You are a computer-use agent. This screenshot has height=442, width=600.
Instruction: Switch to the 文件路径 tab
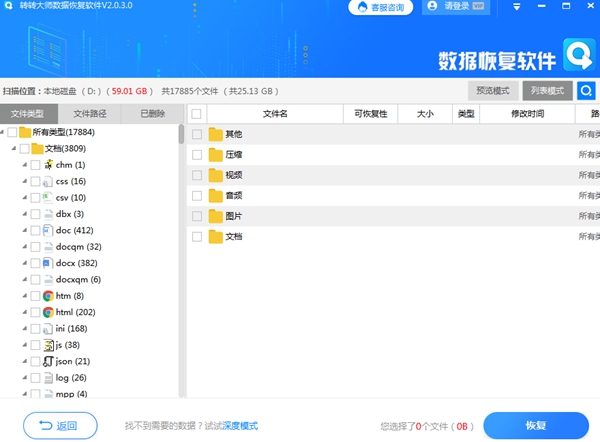click(x=90, y=114)
